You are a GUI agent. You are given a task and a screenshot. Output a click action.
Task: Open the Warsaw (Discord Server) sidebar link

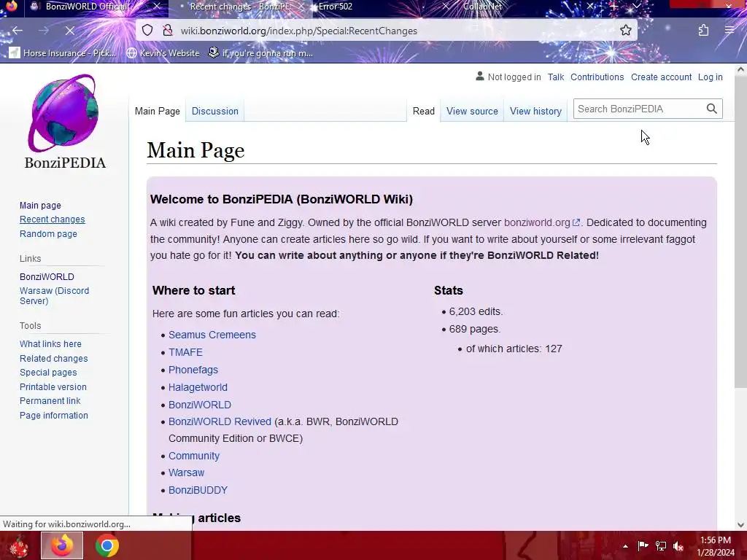54,296
